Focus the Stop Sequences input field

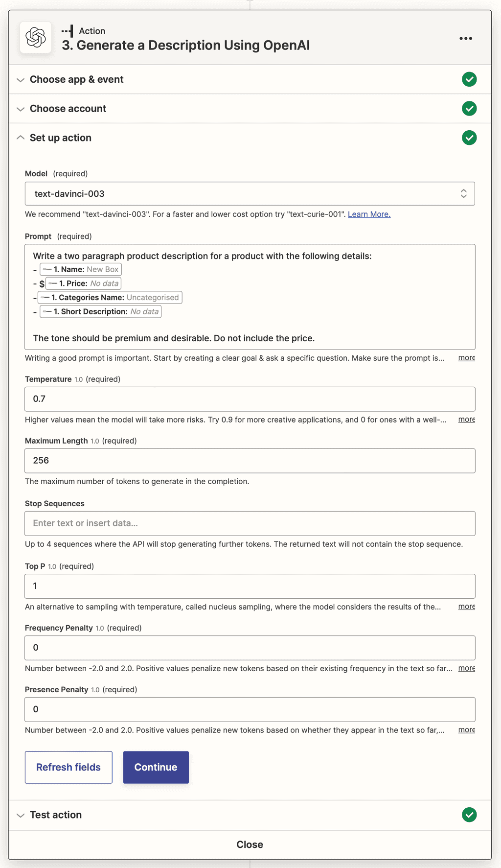pos(250,523)
